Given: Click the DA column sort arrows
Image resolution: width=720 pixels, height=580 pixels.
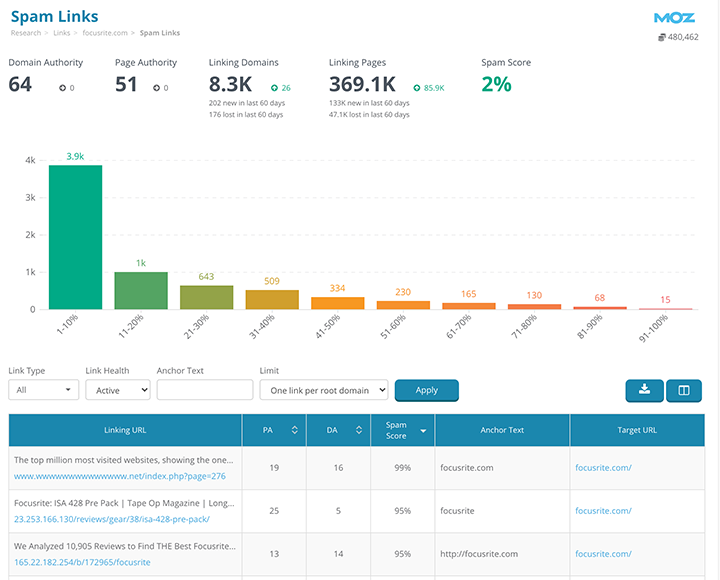Looking at the screenshot, I should click(x=359, y=430).
